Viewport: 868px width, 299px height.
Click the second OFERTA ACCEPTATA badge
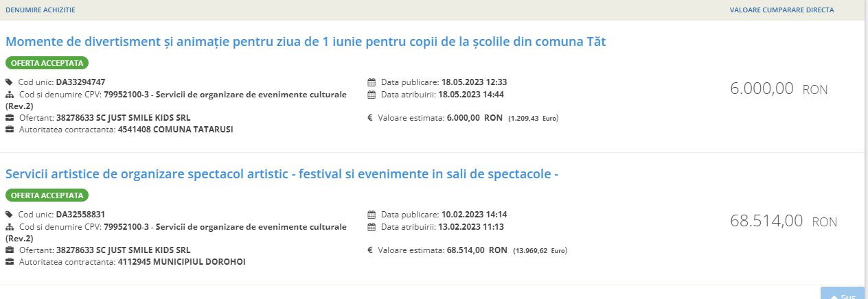47,195
